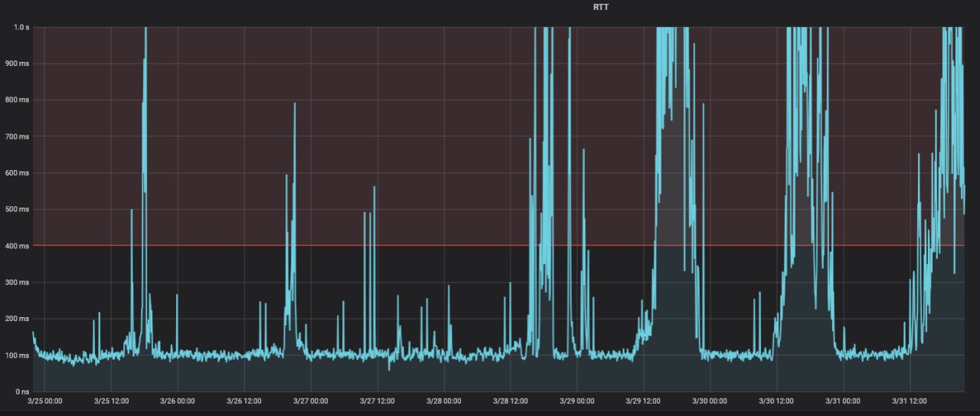Click the 3/29 00:00 time label

(577, 401)
